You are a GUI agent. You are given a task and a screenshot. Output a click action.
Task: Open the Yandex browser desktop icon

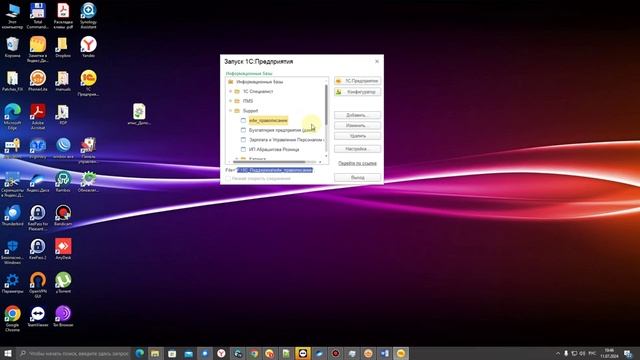point(88,47)
